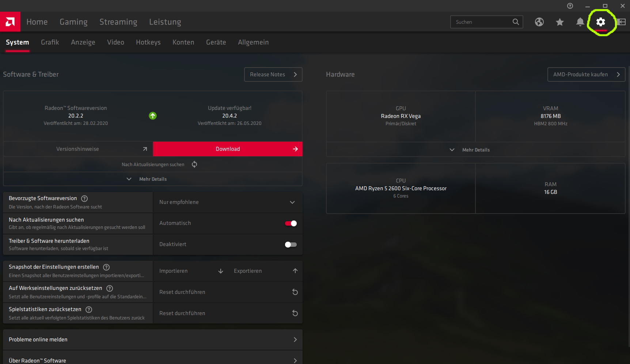Image resolution: width=630 pixels, height=364 pixels.
Task: Show help for Spielstatistiken zurücksetzen
Action: point(89,310)
